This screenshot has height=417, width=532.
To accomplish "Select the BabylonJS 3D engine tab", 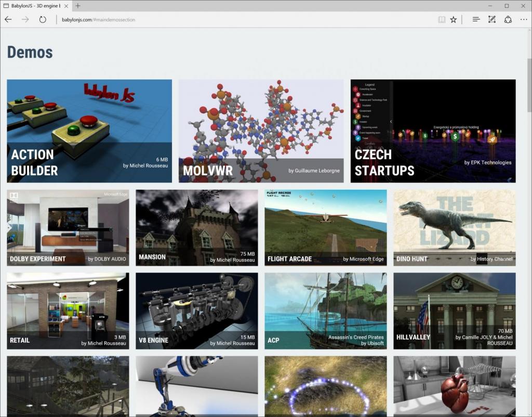I will [x=31, y=6].
